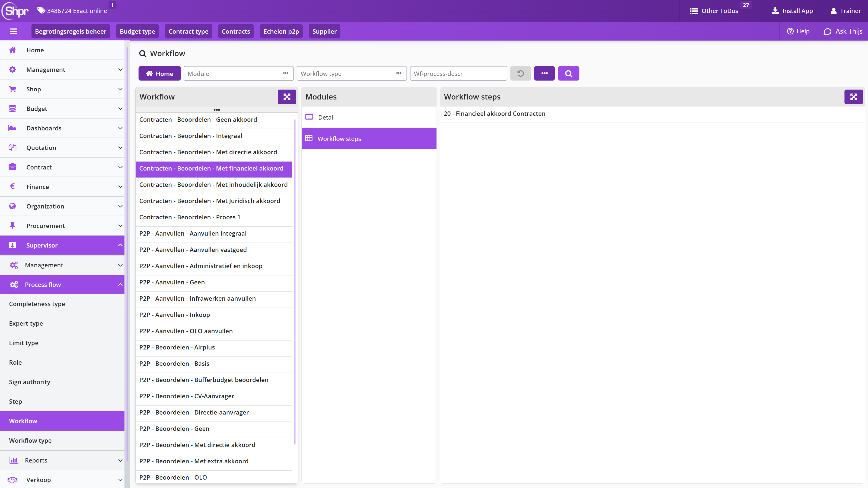Click the Shpr logo

(15, 11)
